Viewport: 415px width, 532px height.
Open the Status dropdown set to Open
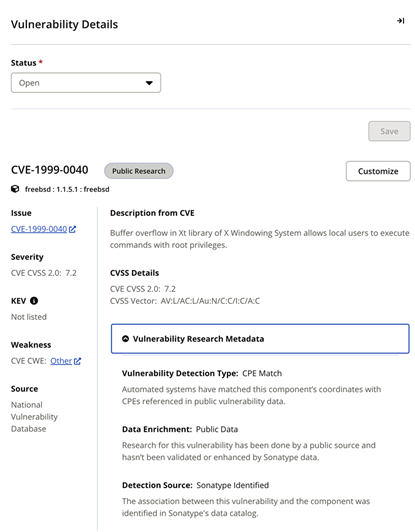tap(86, 82)
